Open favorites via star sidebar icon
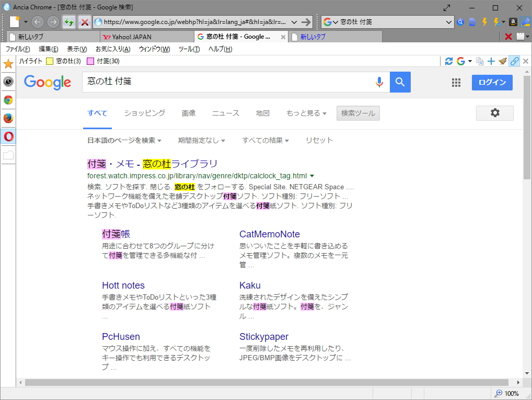Screen dimensions: 532x400 (8, 63)
